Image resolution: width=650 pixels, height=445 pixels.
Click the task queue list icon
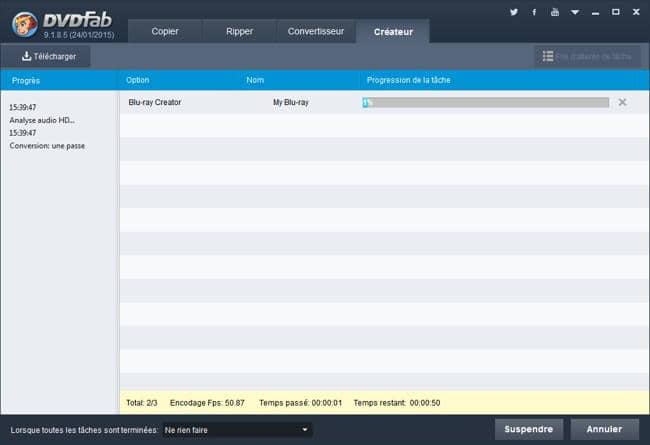(547, 57)
